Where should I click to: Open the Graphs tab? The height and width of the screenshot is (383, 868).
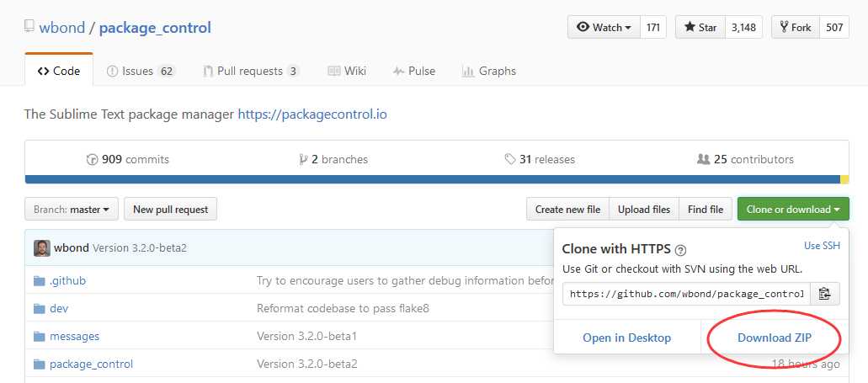tap(489, 71)
